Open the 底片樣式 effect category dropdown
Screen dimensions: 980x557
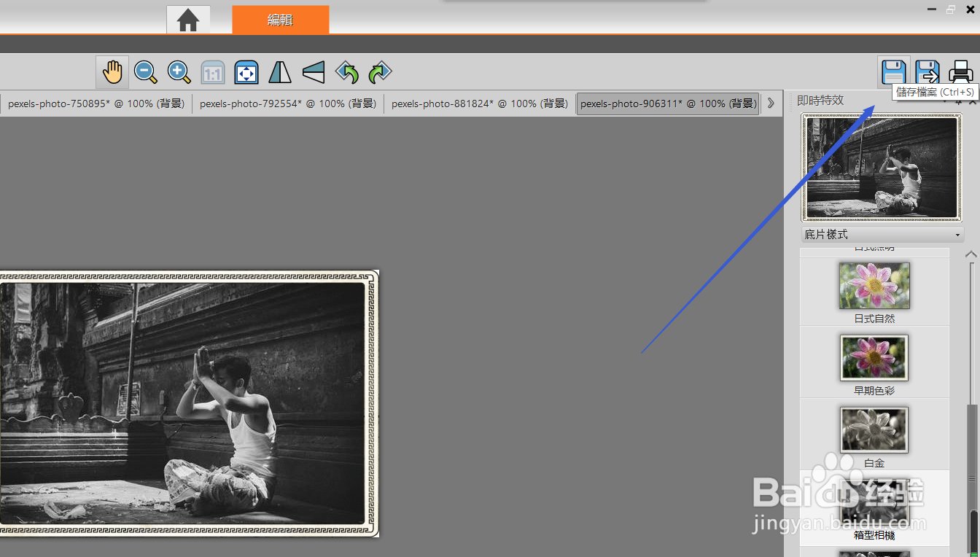882,235
